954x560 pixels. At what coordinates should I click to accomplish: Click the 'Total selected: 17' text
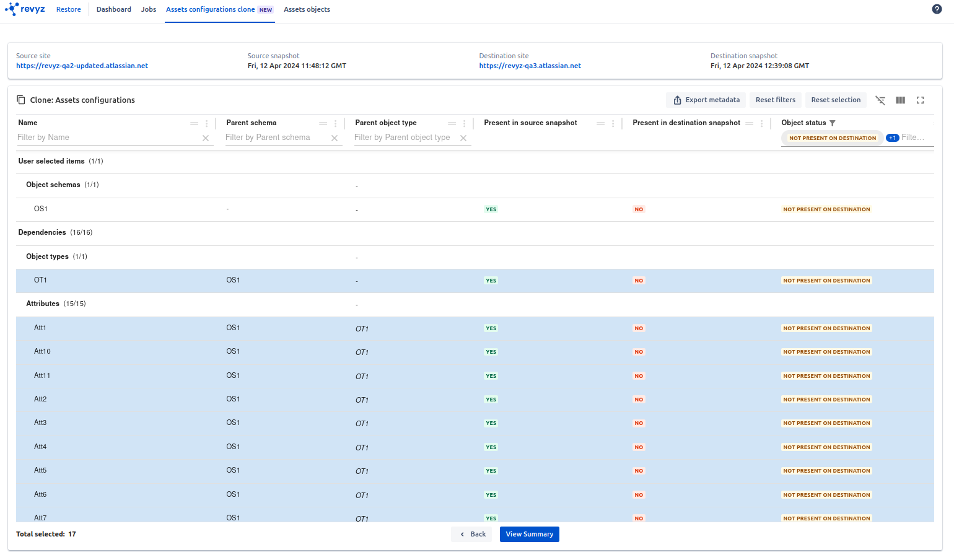coord(46,535)
